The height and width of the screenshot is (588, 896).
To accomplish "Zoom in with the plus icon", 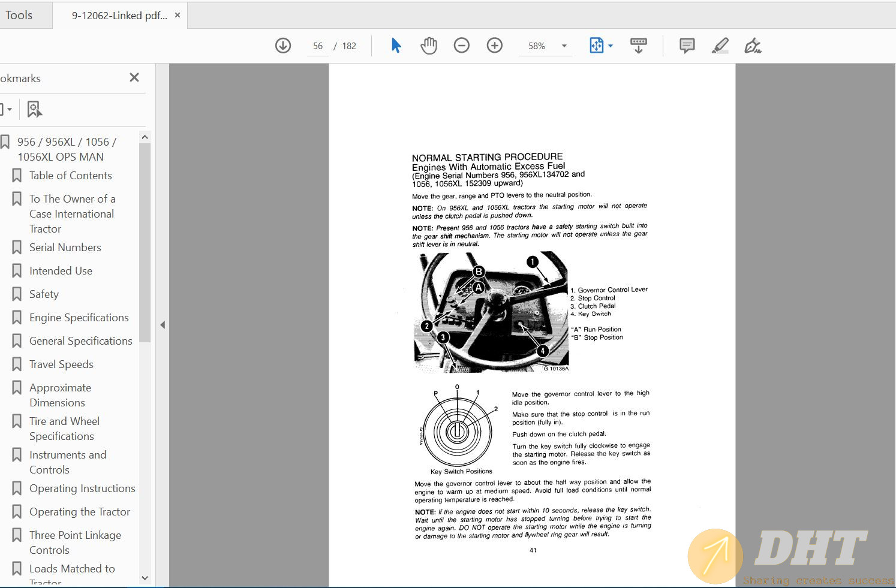I will pyautogui.click(x=494, y=46).
